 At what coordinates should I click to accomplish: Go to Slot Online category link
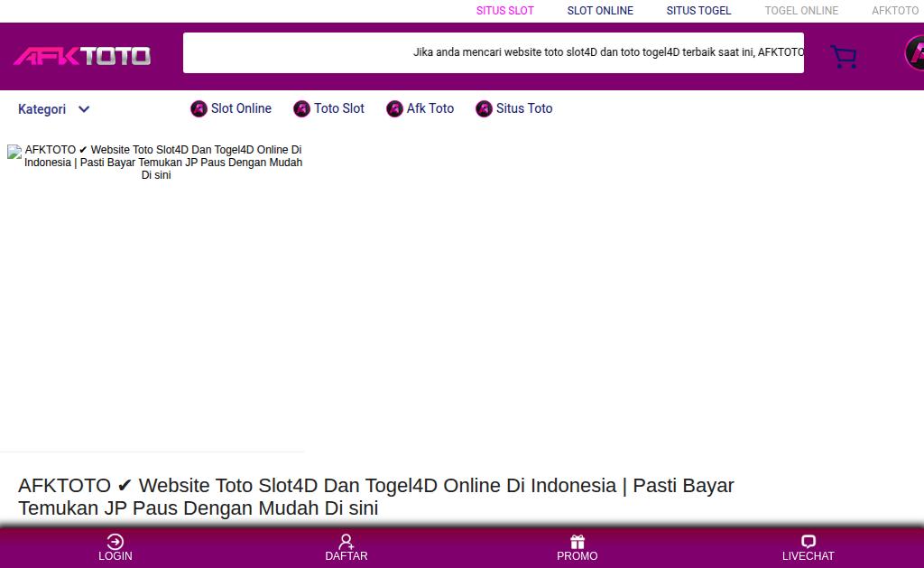pyautogui.click(x=241, y=108)
